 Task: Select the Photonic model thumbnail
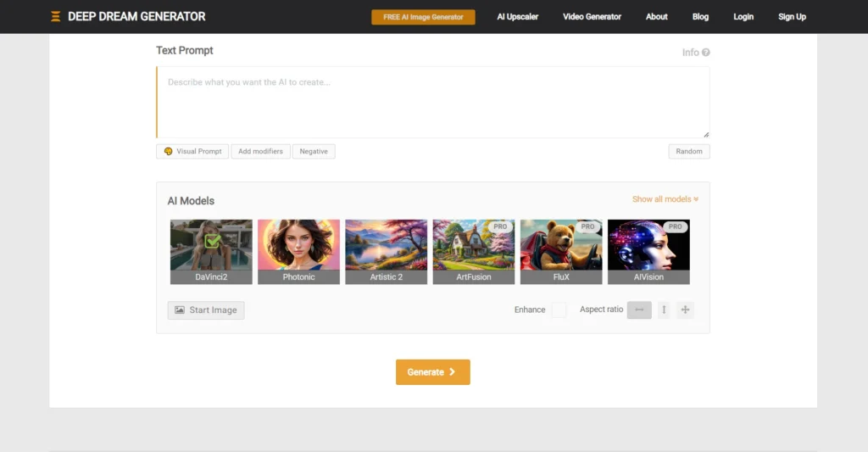(x=299, y=252)
